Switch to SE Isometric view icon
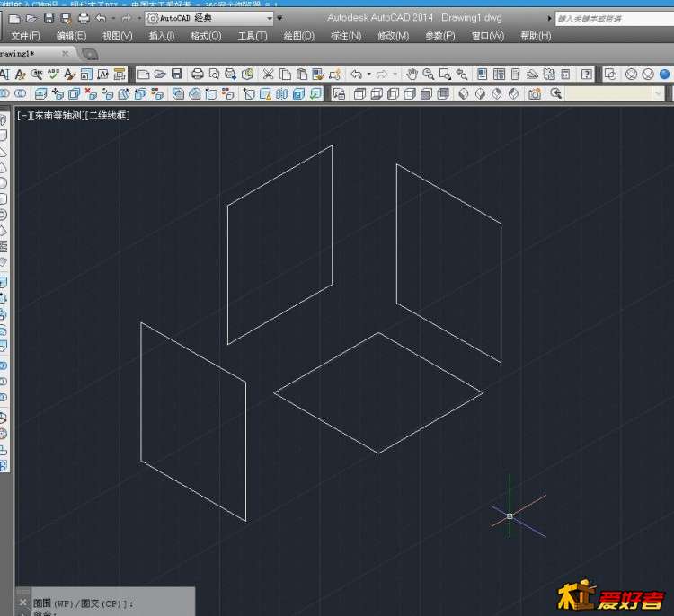 pyautogui.click(x=480, y=93)
